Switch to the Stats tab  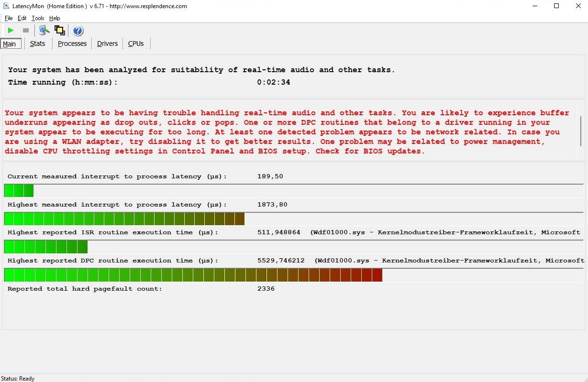tap(37, 44)
